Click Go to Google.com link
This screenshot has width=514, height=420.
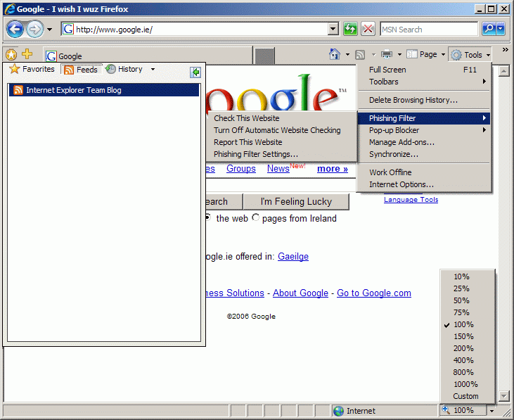[x=374, y=293]
